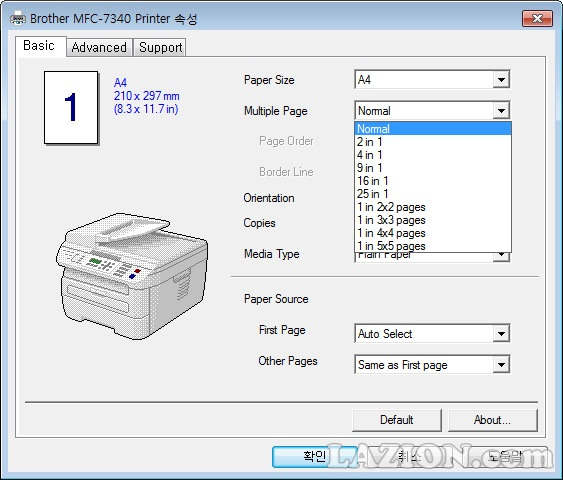Image resolution: width=563 pixels, height=480 pixels.
Task: Confirm with the 확인 button
Action: (x=314, y=456)
